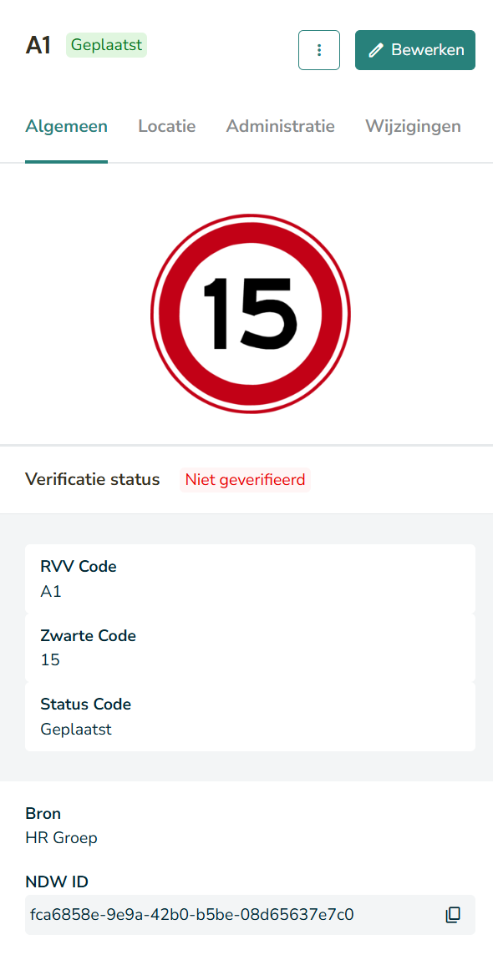This screenshot has width=493, height=980.
Task: Select the Zwarte Code card
Action: click(x=250, y=648)
